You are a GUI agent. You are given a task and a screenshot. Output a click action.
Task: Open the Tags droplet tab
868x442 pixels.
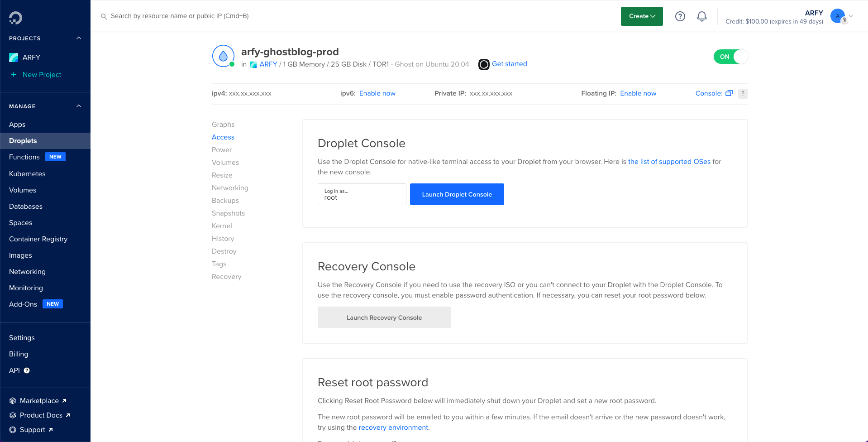pos(219,264)
